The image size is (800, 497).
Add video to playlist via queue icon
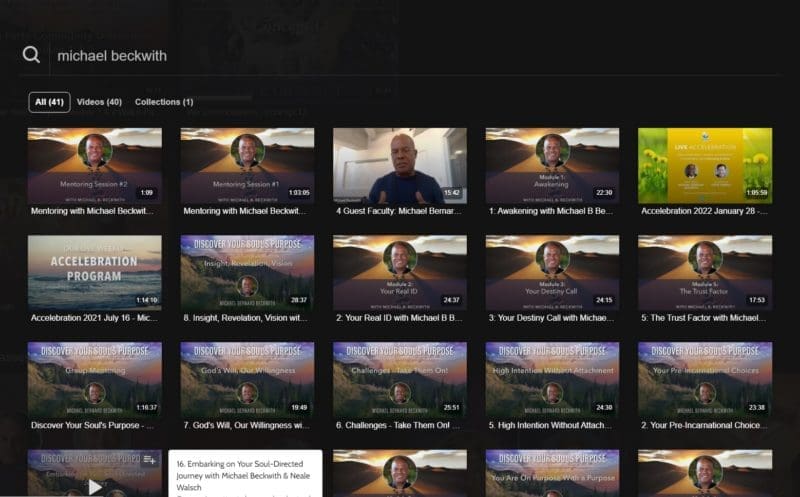point(149,460)
